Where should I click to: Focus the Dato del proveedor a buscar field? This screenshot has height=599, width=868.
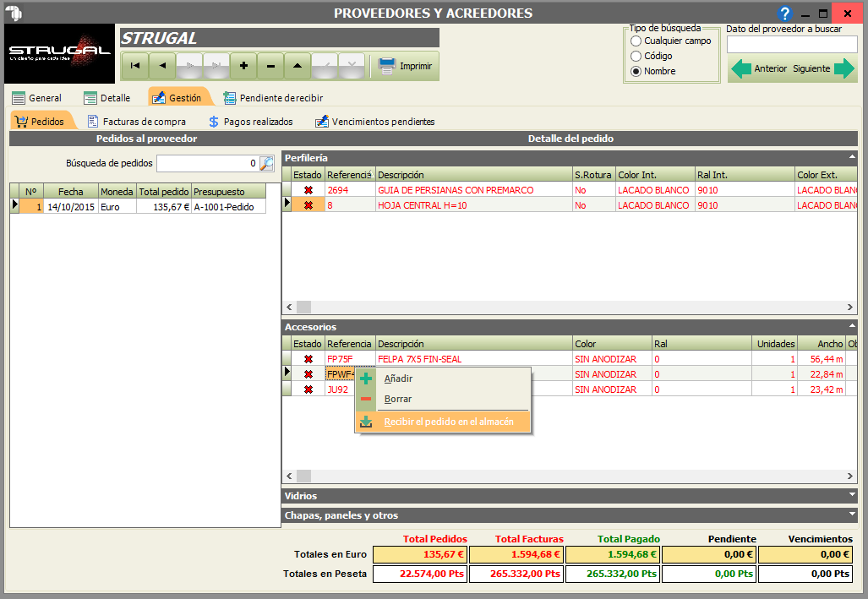click(792, 44)
